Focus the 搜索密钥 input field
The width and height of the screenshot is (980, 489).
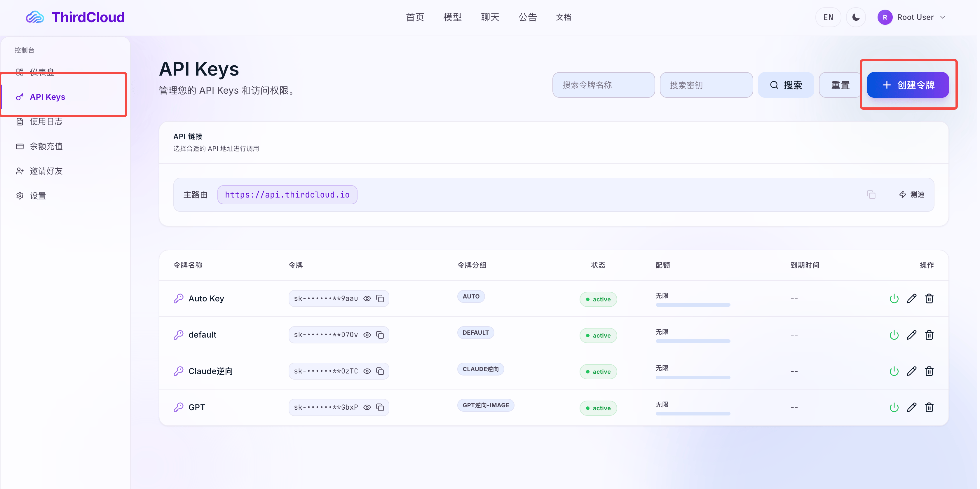point(706,85)
